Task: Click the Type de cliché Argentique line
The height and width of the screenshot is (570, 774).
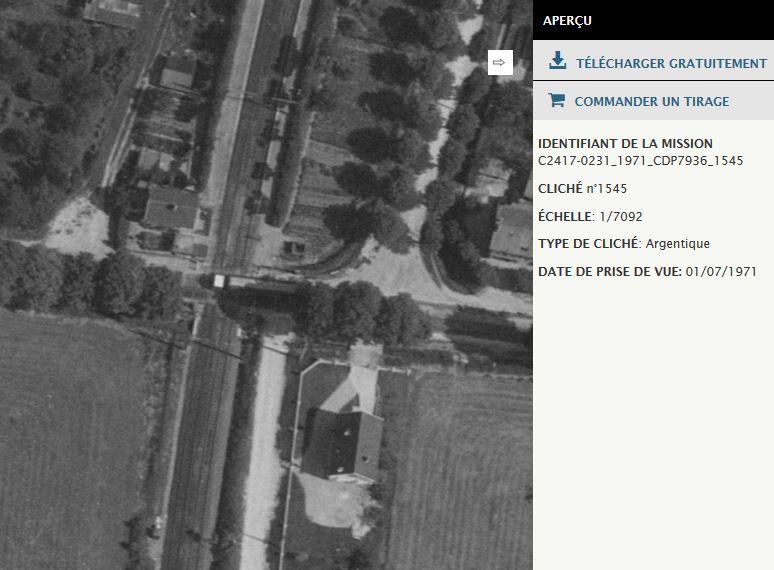Action: [623, 243]
